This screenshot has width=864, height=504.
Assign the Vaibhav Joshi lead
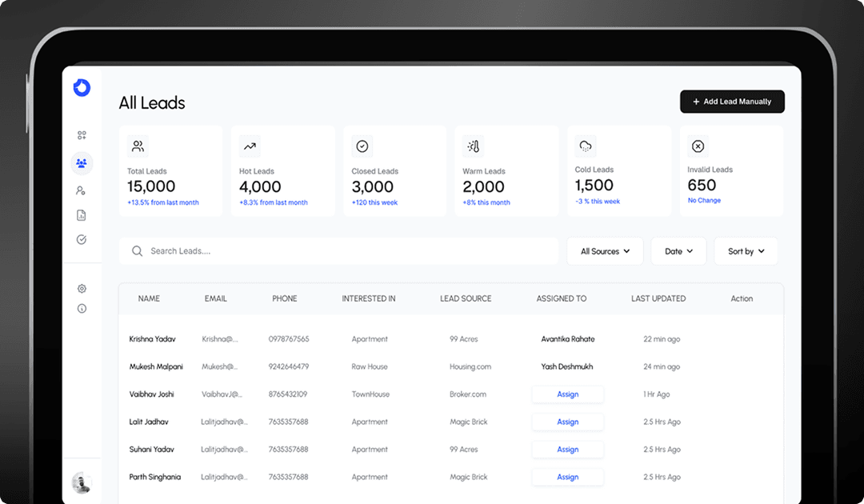[x=567, y=394]
